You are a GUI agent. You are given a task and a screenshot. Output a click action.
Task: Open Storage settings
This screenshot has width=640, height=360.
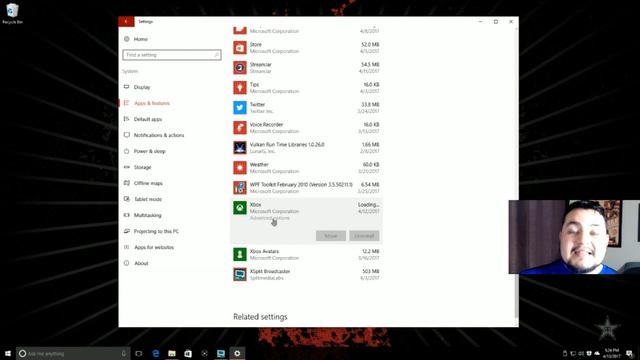142,167
